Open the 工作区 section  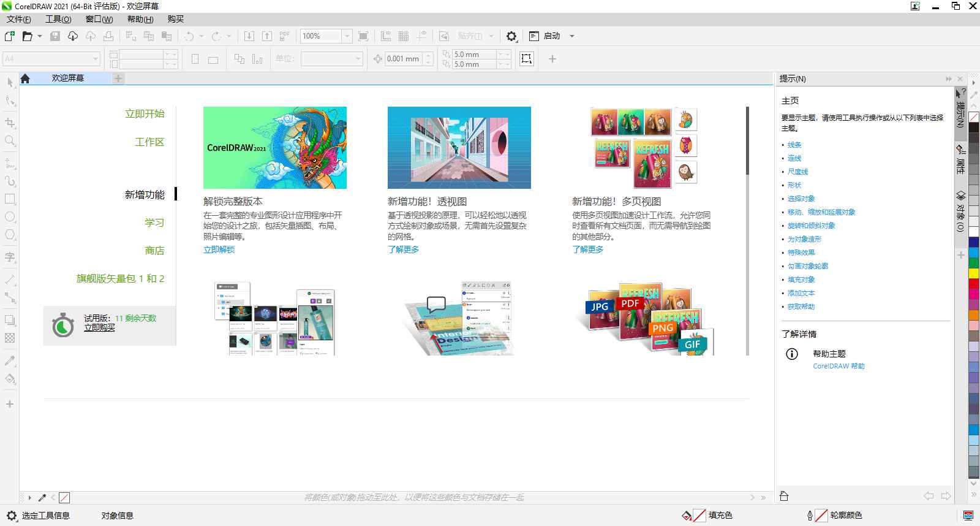pyautogui.click(x=149, y=142)
